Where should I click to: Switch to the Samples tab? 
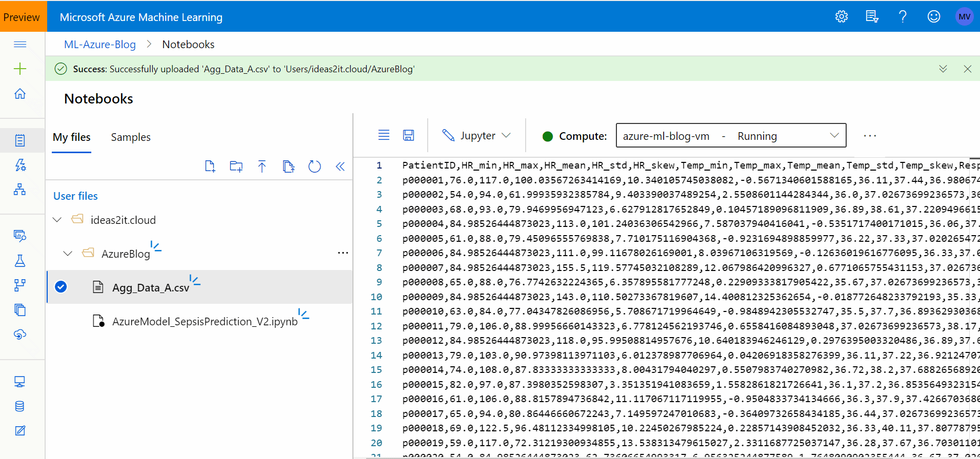point(131,137)
